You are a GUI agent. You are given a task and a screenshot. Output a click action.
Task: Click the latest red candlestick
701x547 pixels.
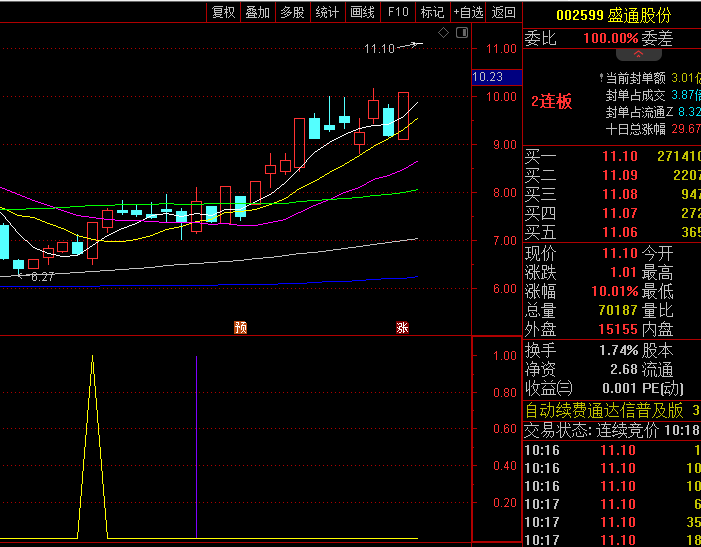pyautogui.click(x=403, y=116)
